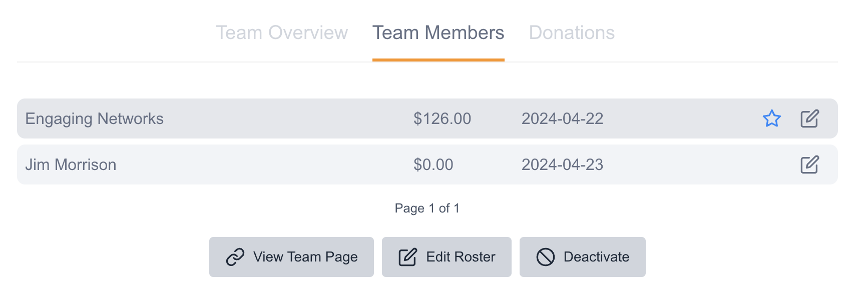Select the Team Members tab

click(438, 33)
